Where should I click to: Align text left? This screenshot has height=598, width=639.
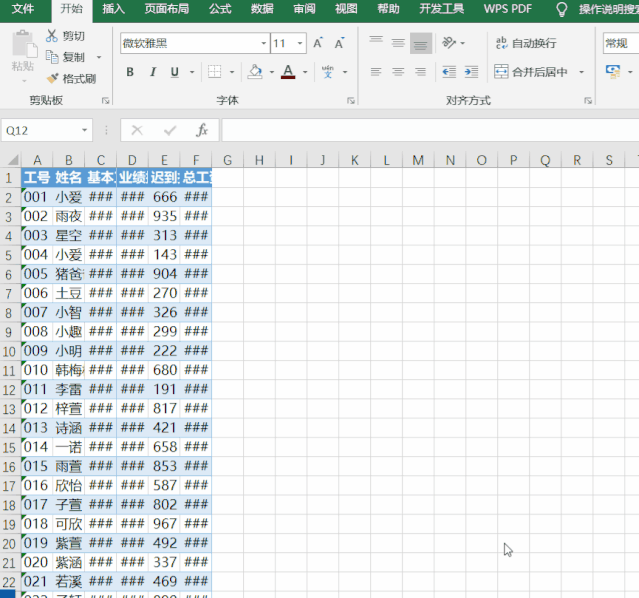[376, 72]
